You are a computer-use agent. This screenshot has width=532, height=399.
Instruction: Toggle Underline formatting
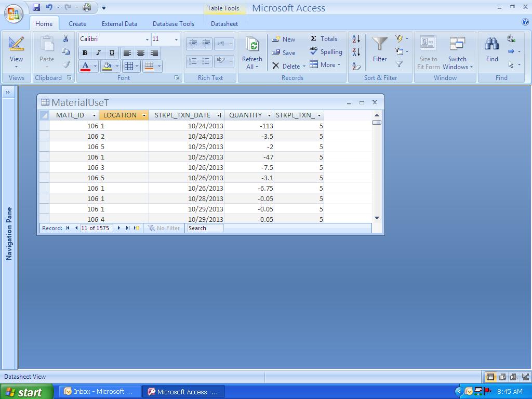coord(112,53)
